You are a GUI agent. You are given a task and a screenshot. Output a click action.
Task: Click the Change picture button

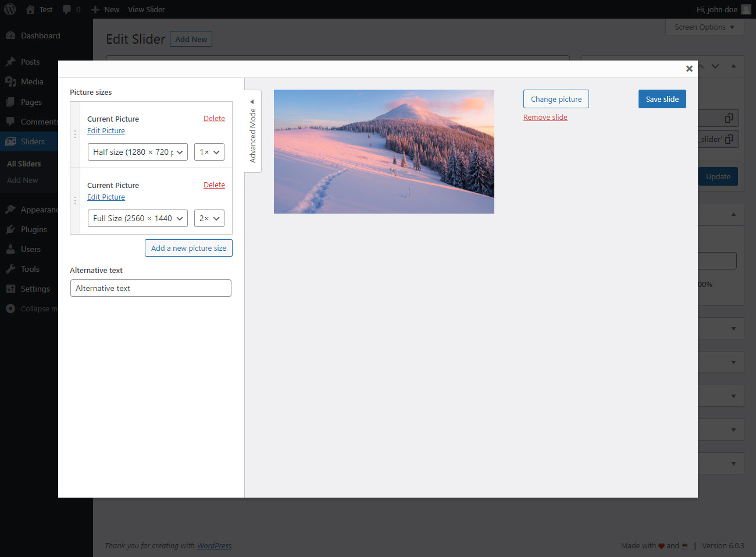[556, 99]
